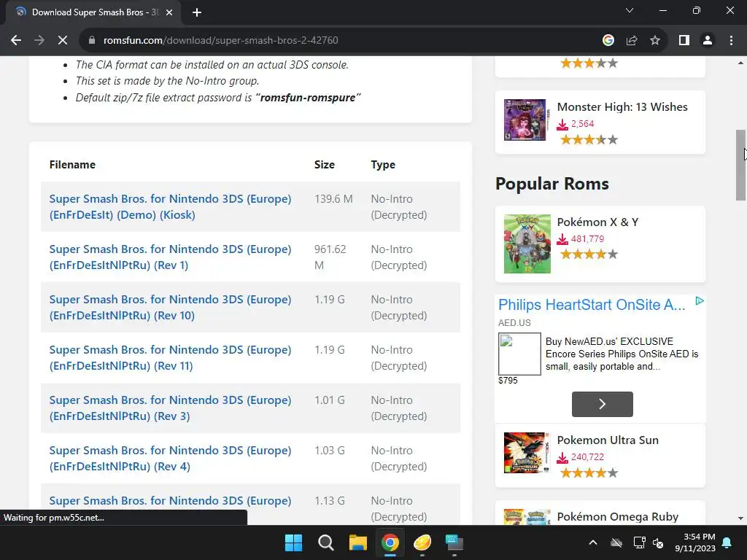This screenshot has height=560, width=747.
Task: Close the Download Super Smash Bros tab
Action: (169, 12)
